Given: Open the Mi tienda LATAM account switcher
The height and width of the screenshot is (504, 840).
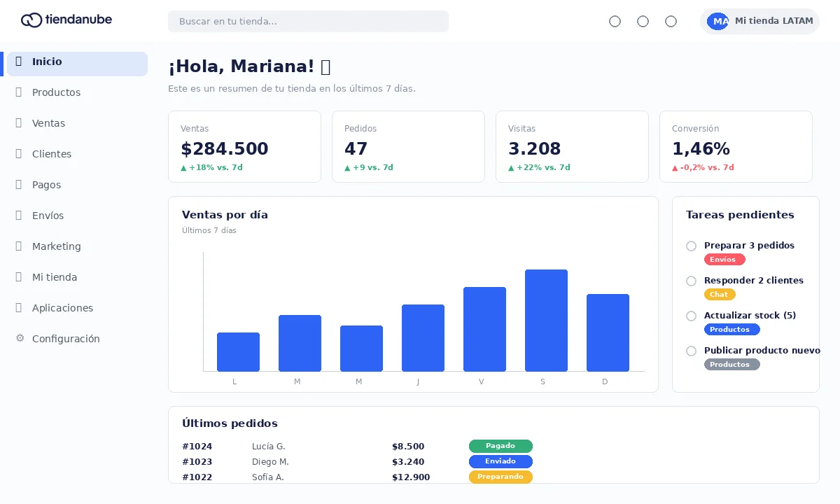Looking at the screenshot, I should pyautogui.click(x=759, y=21).
